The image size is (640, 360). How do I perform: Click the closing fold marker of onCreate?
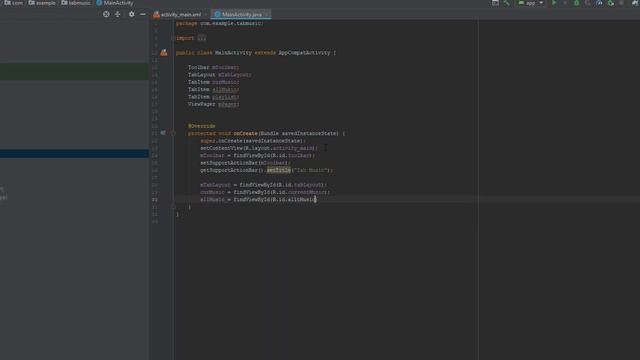(x=173, y=207)
